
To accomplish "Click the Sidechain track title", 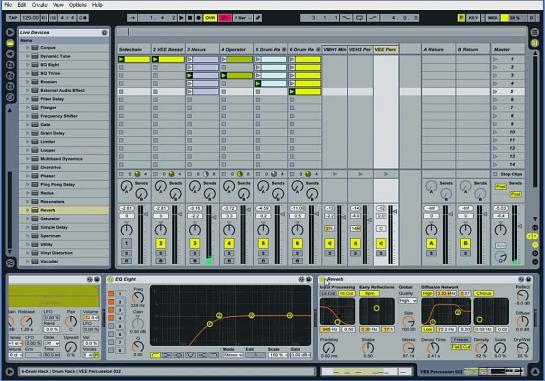I will 133,50.
